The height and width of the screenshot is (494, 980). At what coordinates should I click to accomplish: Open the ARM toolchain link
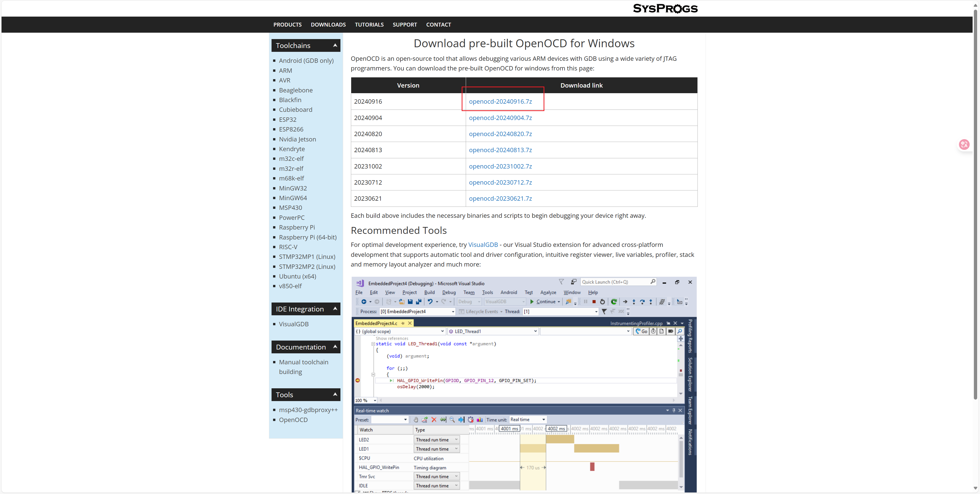coord(285,70)
